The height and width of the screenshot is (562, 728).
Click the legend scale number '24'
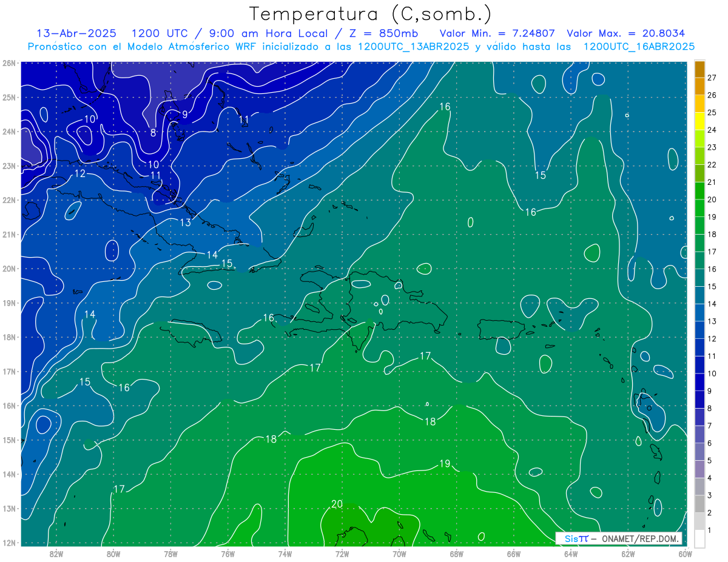click(x=712, y=130)
